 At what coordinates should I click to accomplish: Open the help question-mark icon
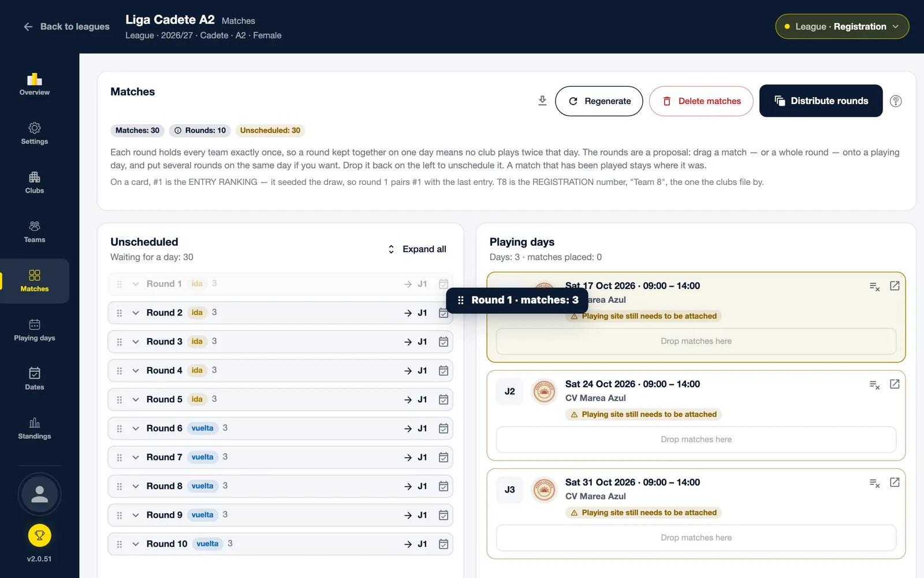click(x=896, y=101)
